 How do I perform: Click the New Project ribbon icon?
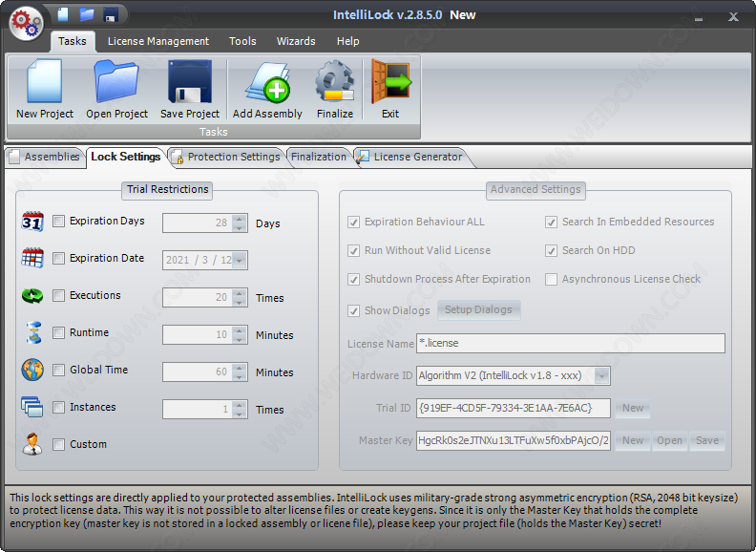[x=45, y=81]
